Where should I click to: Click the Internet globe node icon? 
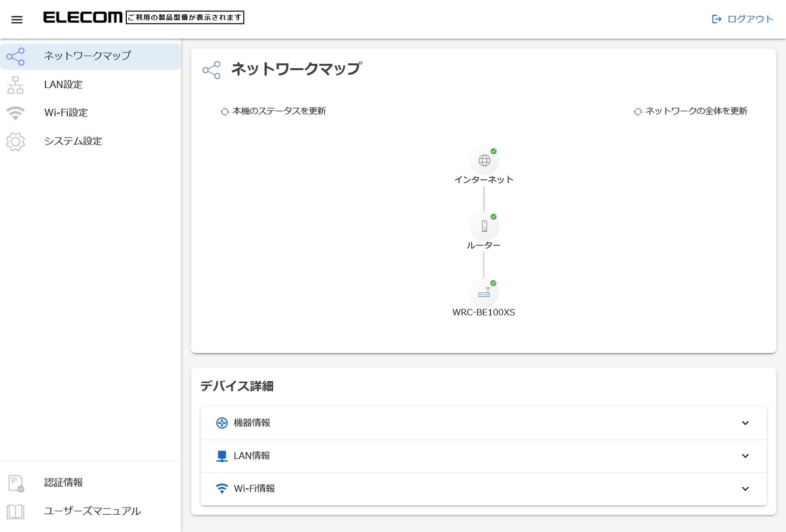pyautogui.click(x=484, y=161)
